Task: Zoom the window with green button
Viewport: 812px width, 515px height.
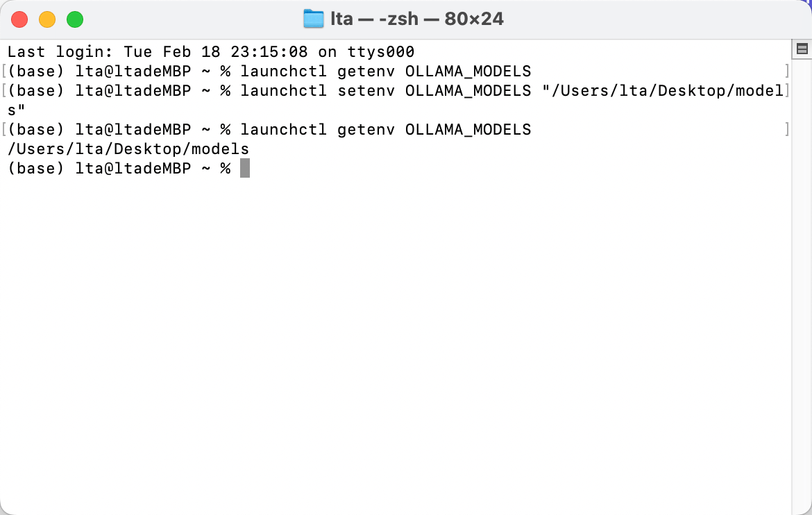Action: pos(75,19)
